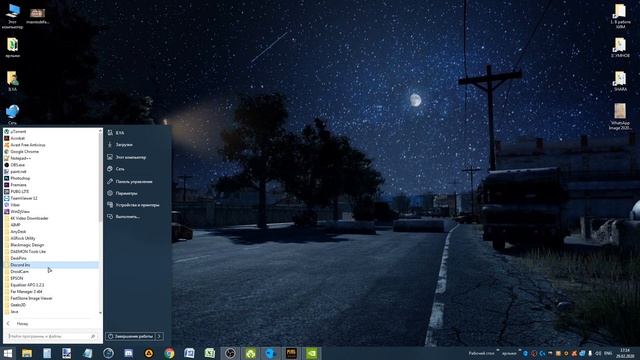Open the Windows Start button
Image resolution: width=640 pixels, height=360 pixels.
point(7,353)
